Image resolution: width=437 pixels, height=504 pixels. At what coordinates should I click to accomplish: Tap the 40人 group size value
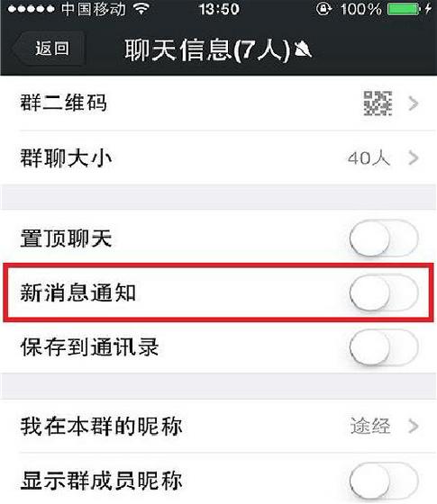coord(369,158)
